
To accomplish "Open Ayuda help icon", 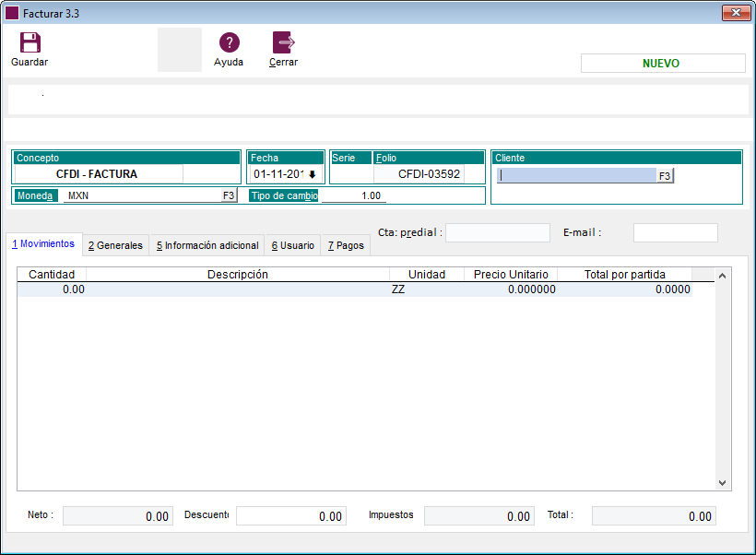I will click(229, 42).
